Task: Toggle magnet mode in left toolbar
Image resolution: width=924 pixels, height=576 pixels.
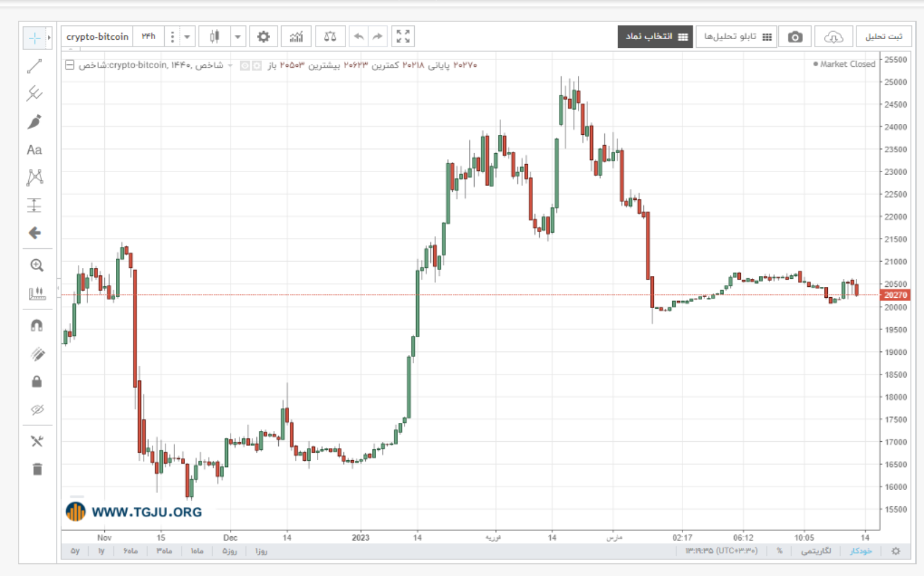Action: (37, 325)
